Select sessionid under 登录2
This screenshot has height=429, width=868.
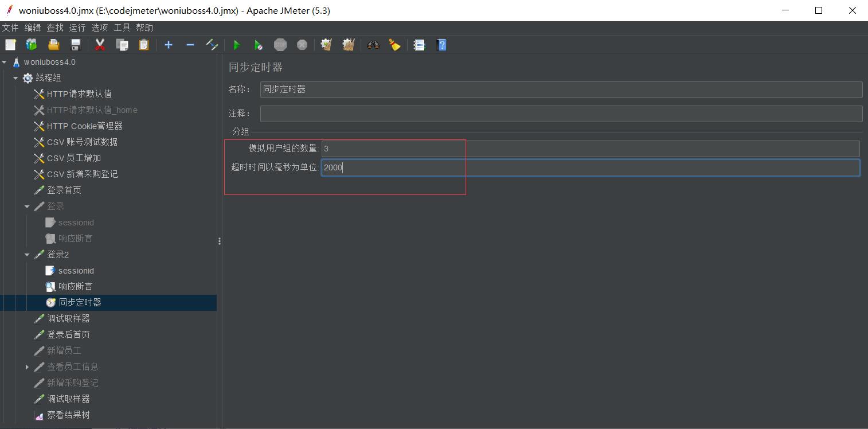[x=76, y=271]
